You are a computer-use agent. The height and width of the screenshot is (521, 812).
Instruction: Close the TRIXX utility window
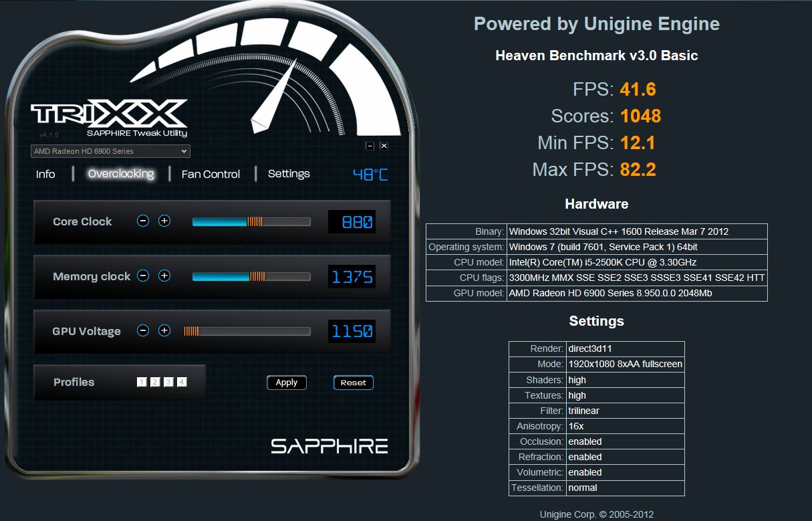(384, 146)
